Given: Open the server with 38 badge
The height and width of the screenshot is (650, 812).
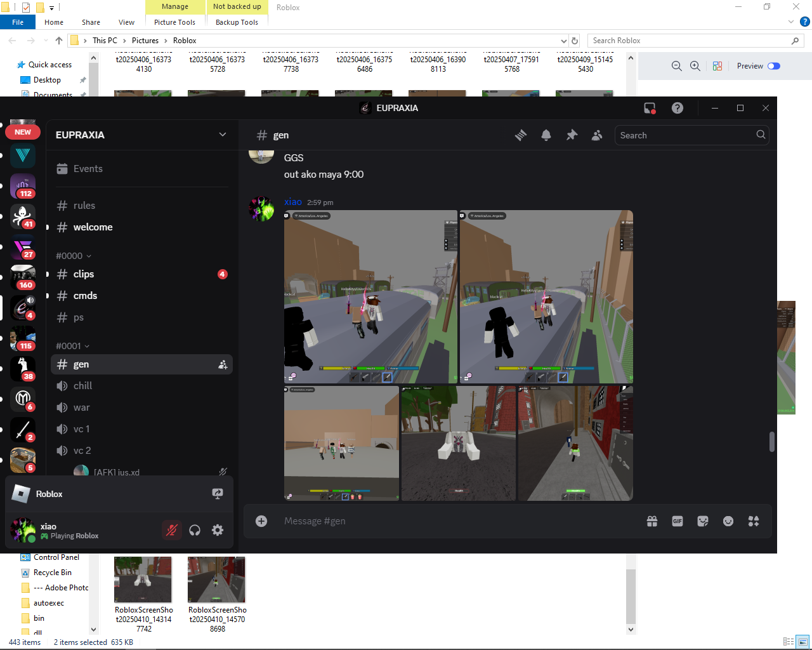Looking at the screenshot, I should (x=23, y=369).
